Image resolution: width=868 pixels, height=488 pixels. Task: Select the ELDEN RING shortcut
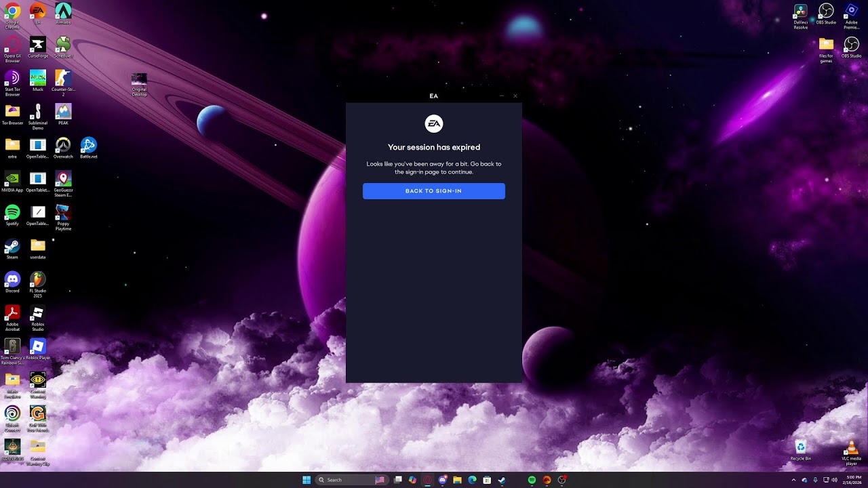pos(12,450)
